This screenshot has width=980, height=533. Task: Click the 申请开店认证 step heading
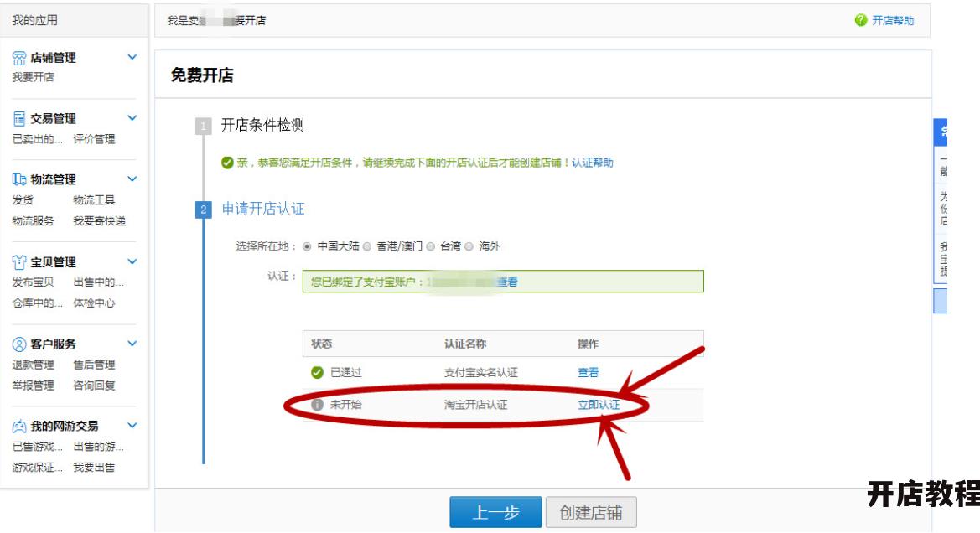pyautogui.click(x=263, y=209)
